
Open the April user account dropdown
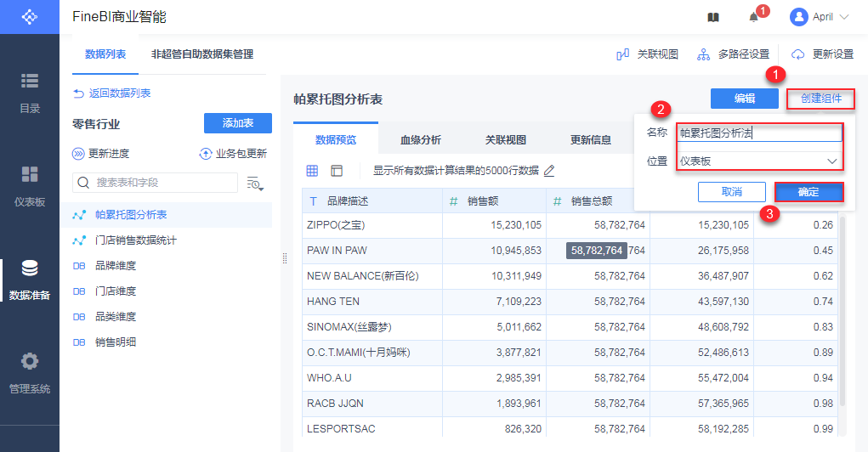pyautogui.click(x=820, y=17)
